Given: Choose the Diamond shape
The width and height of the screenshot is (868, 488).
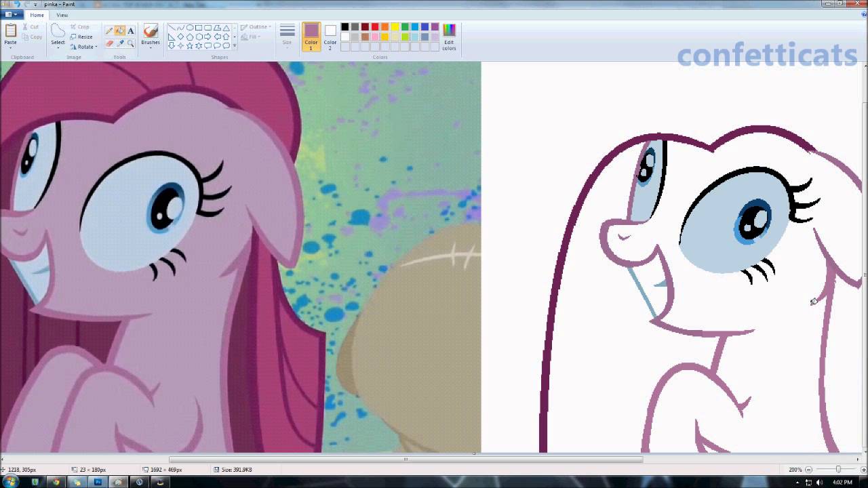Looking at the screenshot, I should point(180,37).
